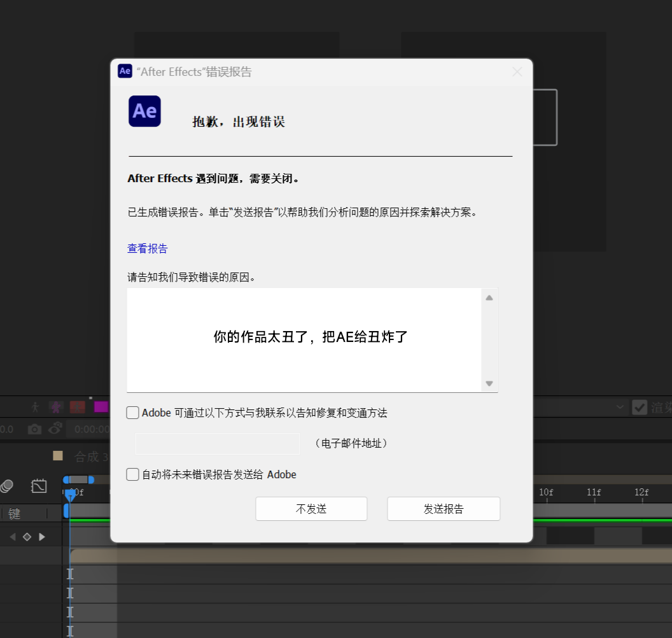
Task: Click the blue current time indicator playhead
Action: coord(70,496)
